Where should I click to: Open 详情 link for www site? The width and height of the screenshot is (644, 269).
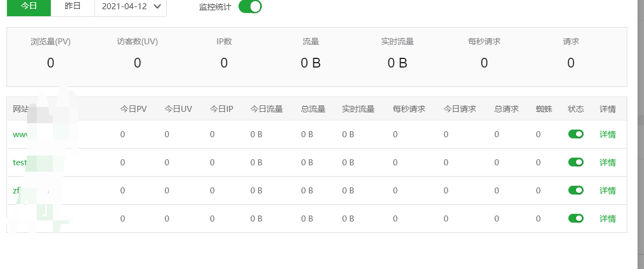(x=607, y=134)
